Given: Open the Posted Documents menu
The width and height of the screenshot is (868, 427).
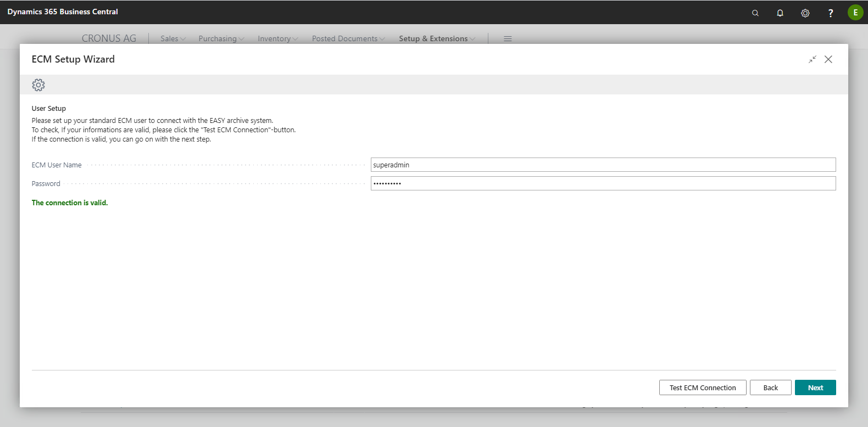Looking at the screenshot, I should click(348, 38).
